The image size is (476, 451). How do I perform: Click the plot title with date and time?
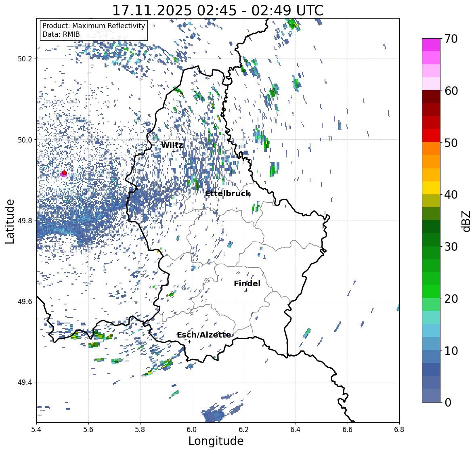click(x=218, y=10)
